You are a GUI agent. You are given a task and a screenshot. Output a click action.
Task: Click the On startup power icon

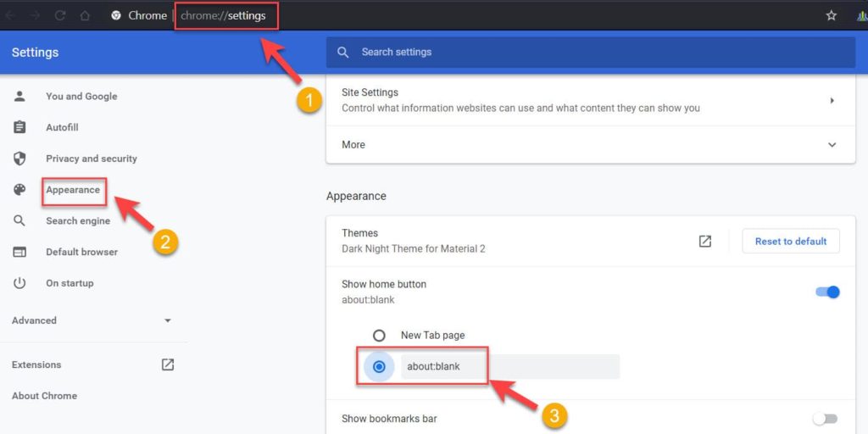19,283
